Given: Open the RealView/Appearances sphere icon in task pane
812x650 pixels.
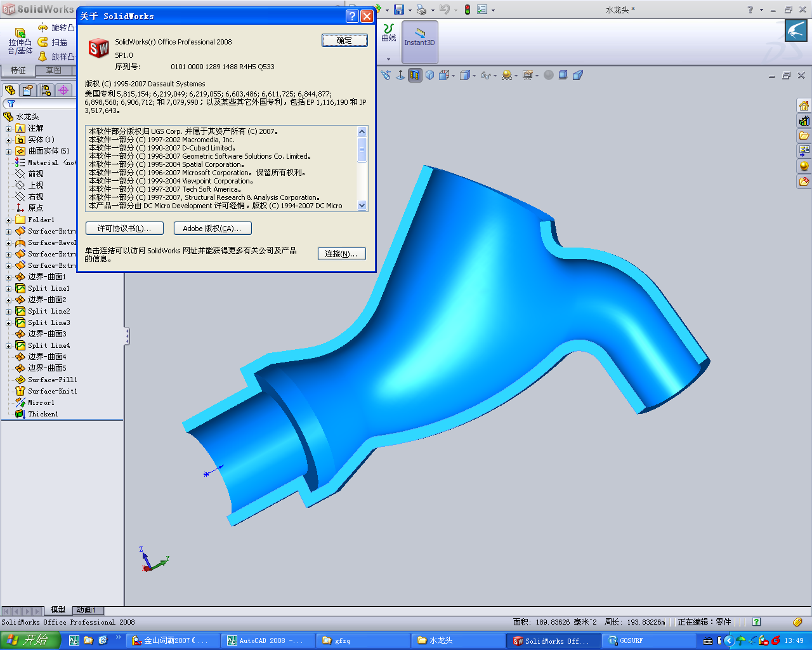Looking at the screenshot, I should (x=804, y=166).
